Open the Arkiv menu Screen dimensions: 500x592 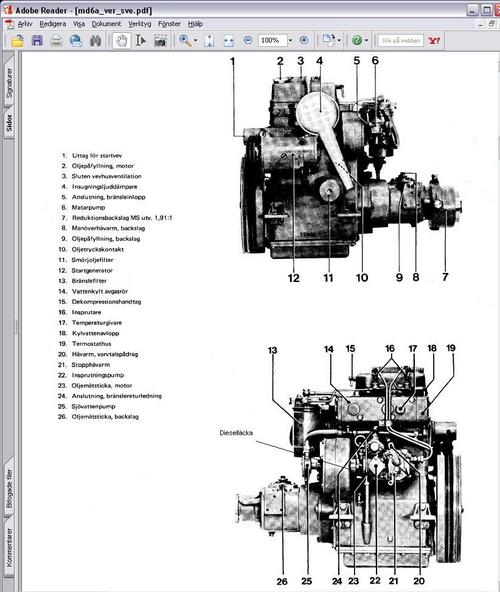pyautogui.click(x=25, y=24)
